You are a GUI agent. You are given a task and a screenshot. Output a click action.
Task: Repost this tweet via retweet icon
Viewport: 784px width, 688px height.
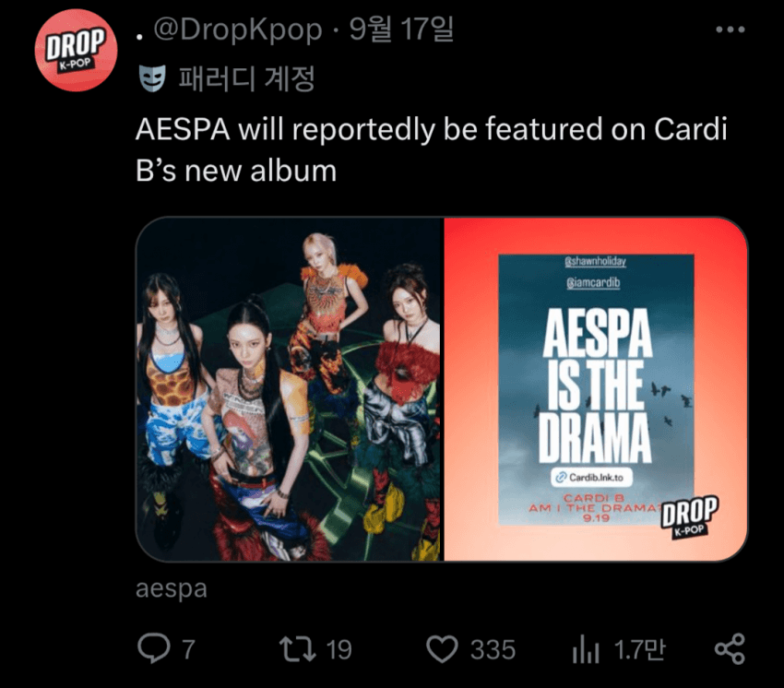pos(297,649)
